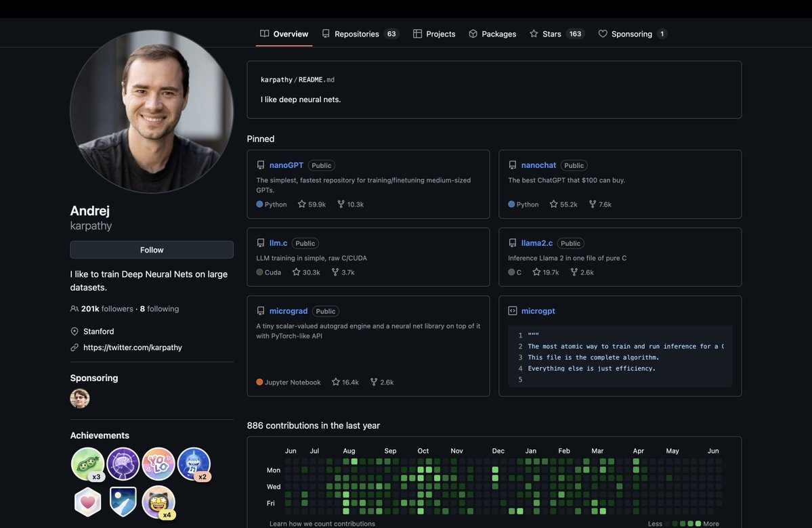Open the Packages tab
Image resolution: width=812 pixels, height=528 pixels.
tap(492, 34)
